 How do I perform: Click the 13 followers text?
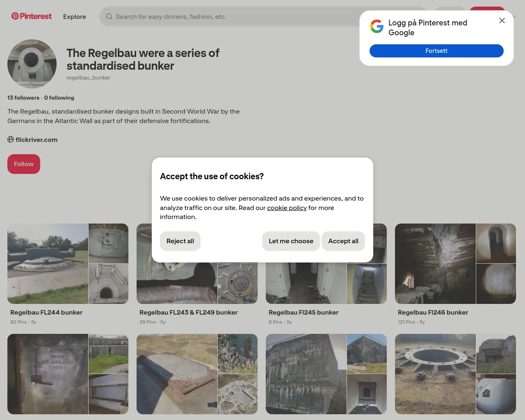(23, 98)
